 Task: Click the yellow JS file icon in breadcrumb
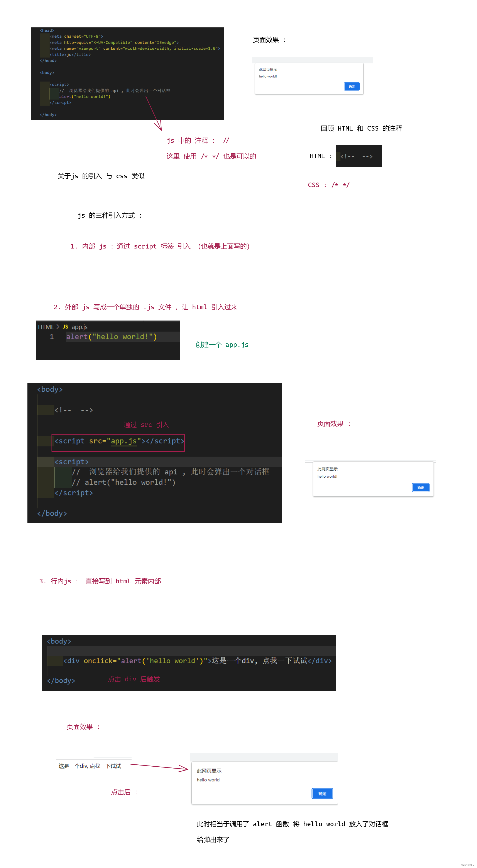[65, 327]
